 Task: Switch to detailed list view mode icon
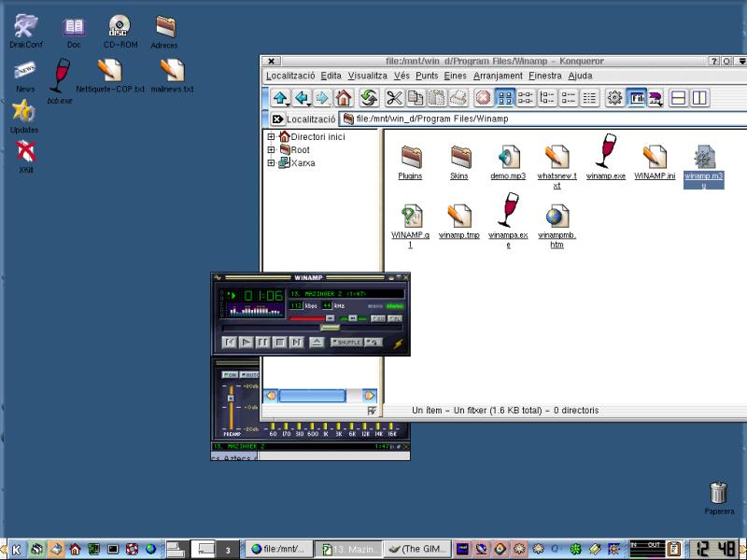[569, 98]
